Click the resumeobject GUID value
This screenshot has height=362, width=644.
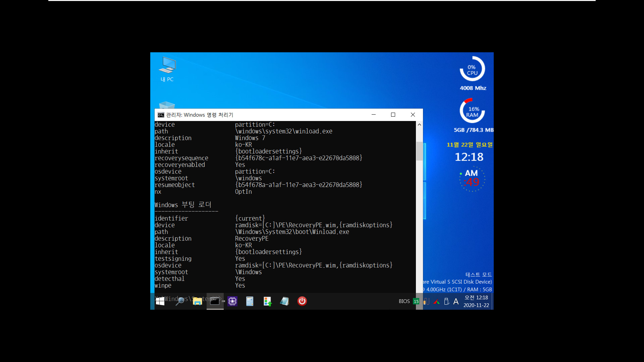[299, 185]
